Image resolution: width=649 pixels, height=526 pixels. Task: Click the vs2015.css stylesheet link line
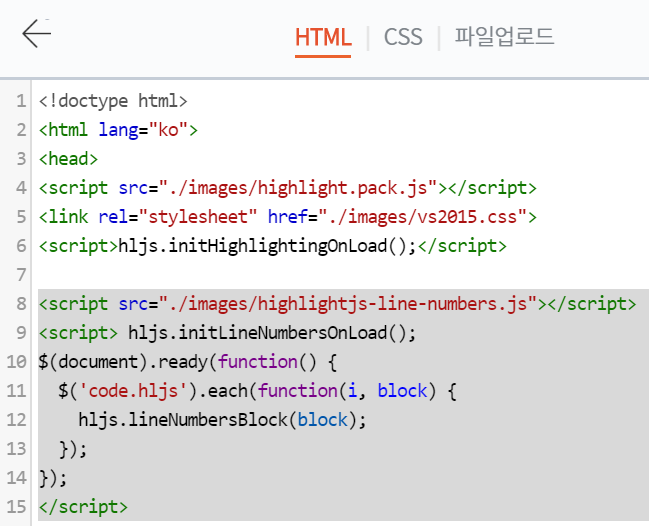[288, 217]
